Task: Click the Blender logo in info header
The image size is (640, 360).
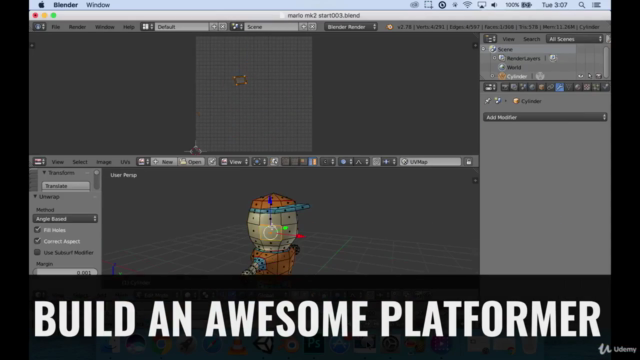Action: pyautogui.click(x=389, y=27)
